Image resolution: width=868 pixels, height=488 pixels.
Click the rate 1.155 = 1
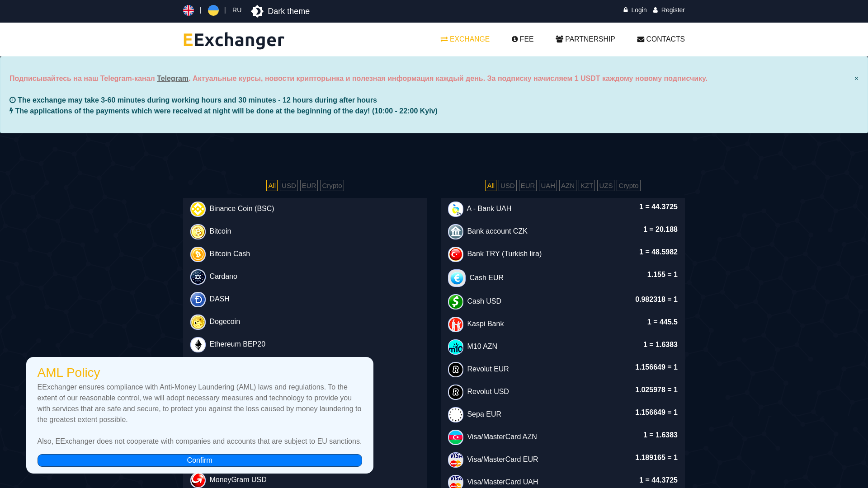662,275
